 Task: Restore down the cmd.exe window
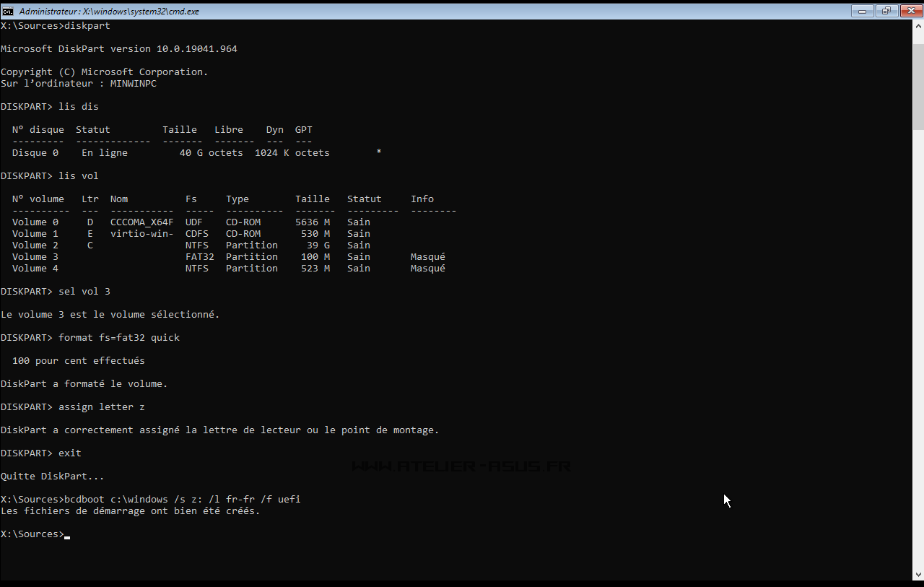(886, 11)
